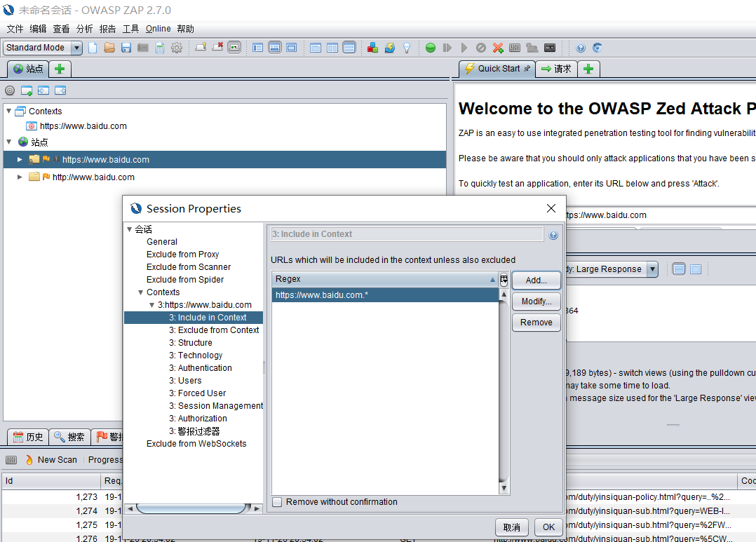Image resolution: width=756 pixels, height=542 pixels.
Task: Click the scan policy manager icon
Action: [x=515, y=48]
